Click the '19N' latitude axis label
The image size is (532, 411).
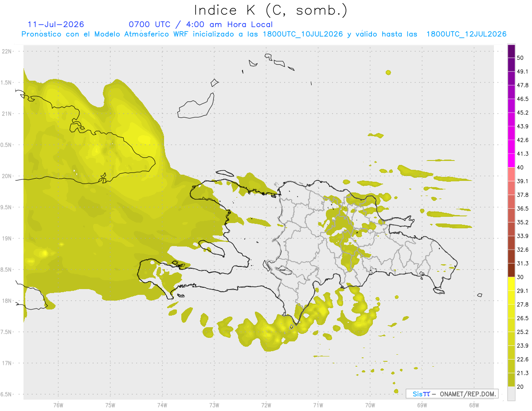(7, 239)
